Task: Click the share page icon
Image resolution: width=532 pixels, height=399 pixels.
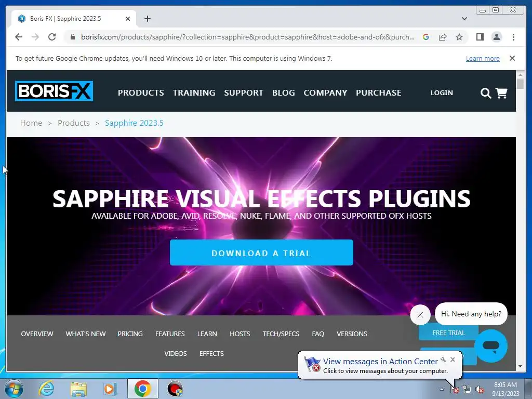Action: click(x=443, y=37)
